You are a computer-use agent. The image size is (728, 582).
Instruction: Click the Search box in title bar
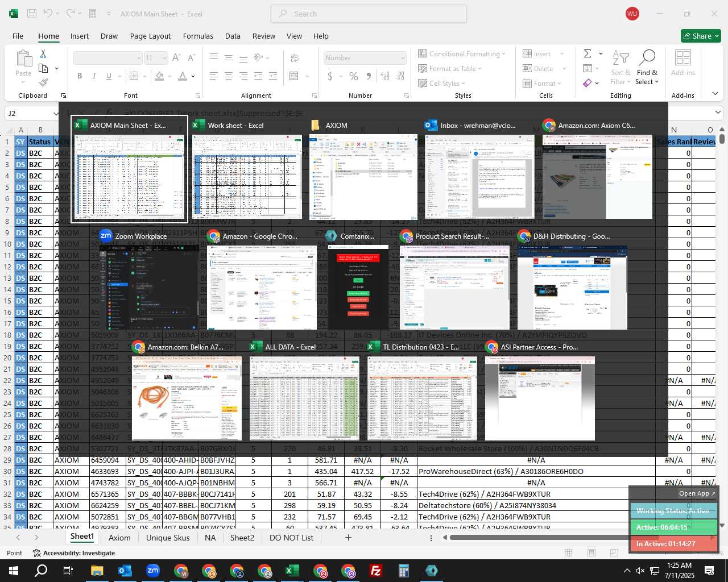369,14
